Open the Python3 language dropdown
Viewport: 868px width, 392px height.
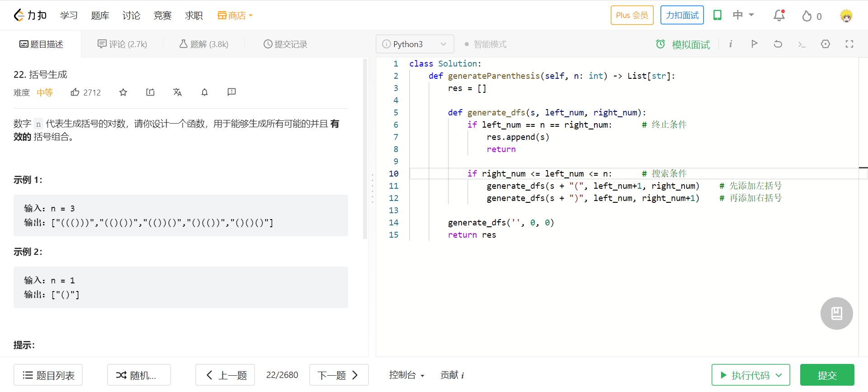[415, 44]
